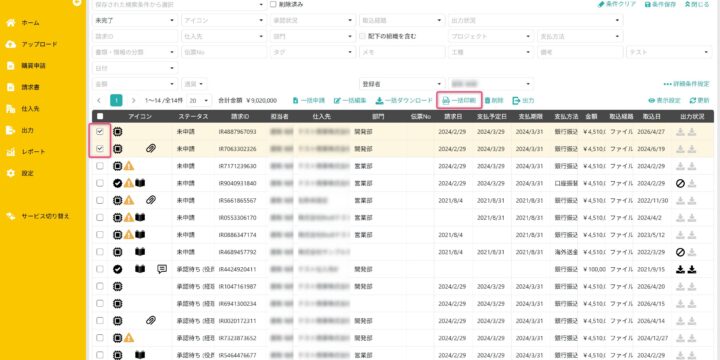Select page 1 button

pos(116,101)
